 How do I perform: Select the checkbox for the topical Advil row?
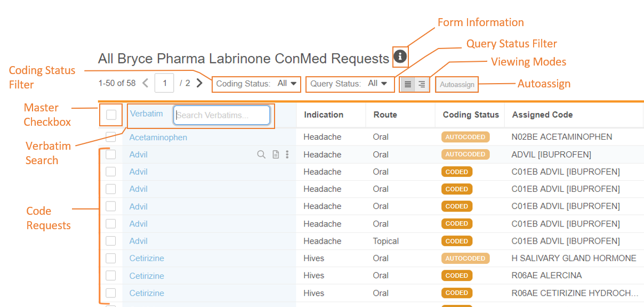coord(111,241)
